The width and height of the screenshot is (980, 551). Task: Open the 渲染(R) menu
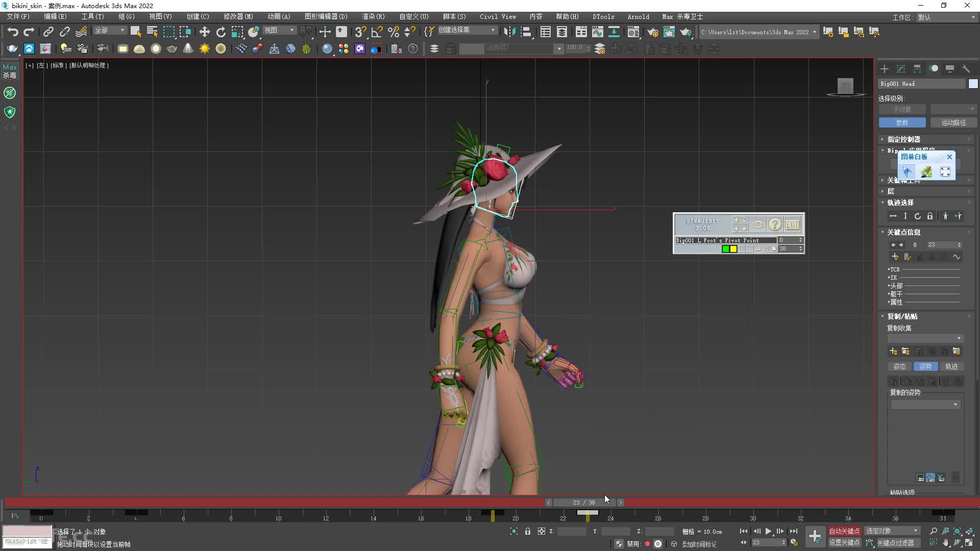(373, 17)
